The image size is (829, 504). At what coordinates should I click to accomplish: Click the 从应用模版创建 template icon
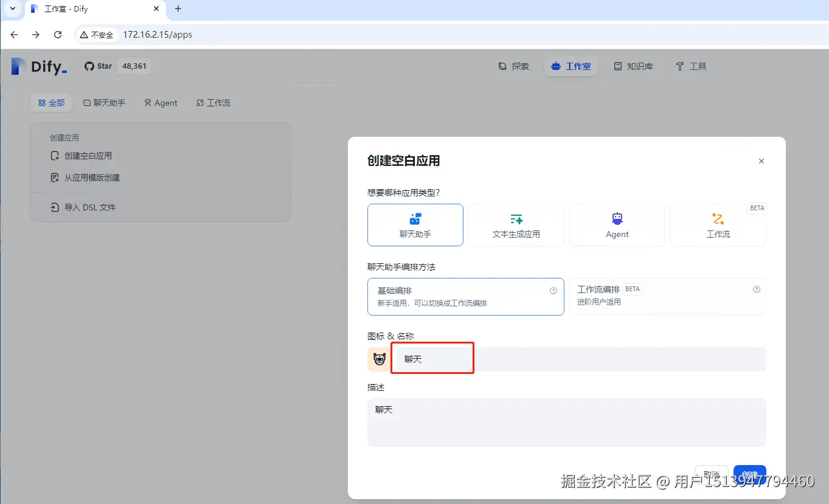point(55,178)
